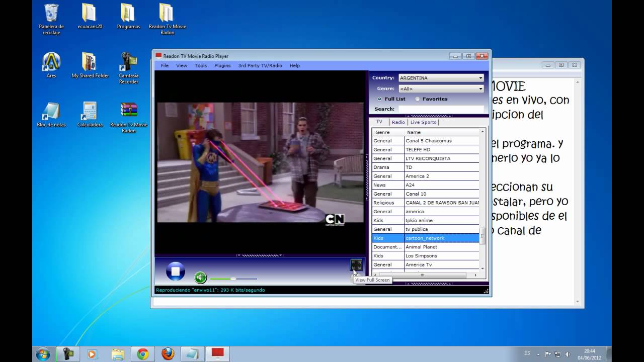Viewport: 644px width, 362px height.
Task: Switch to the Radio tab
Action: click(398, 122)
